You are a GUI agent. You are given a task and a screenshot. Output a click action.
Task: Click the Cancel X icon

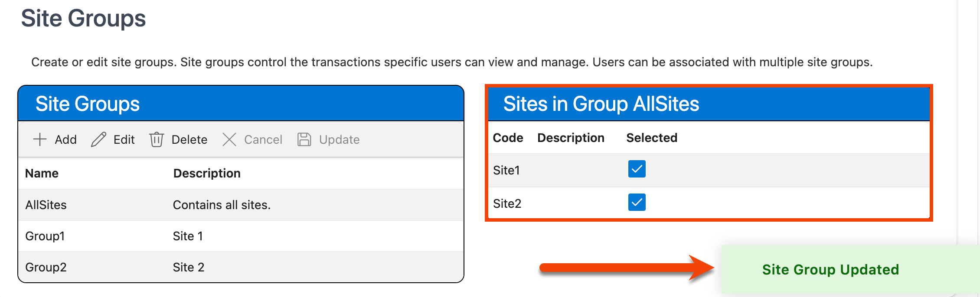[229, 139]
